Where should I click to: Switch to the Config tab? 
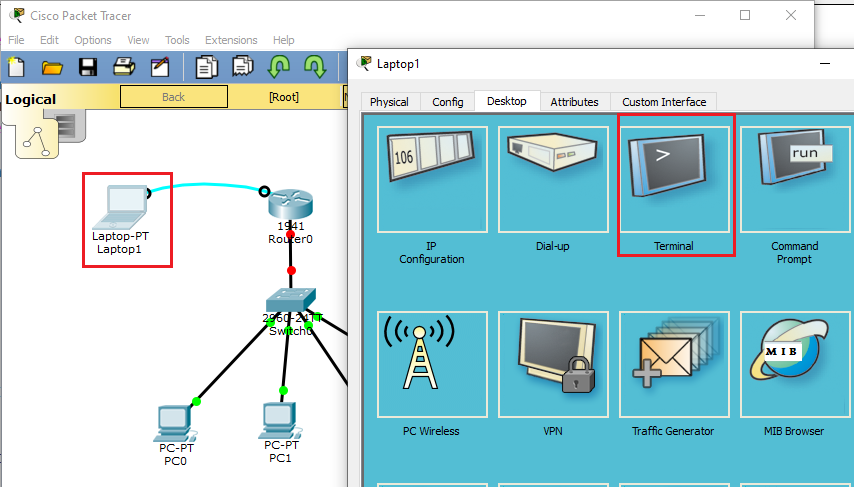[x=447, y=102]
